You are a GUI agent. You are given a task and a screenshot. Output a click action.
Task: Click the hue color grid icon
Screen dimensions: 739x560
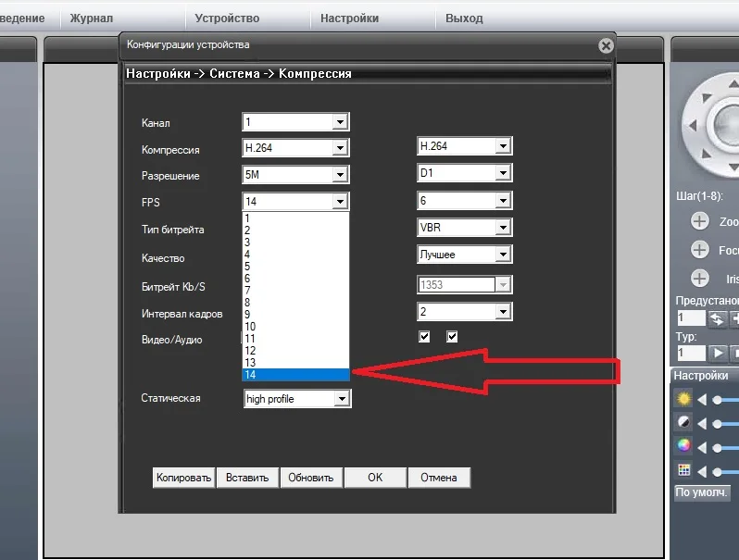coord(683,469)
